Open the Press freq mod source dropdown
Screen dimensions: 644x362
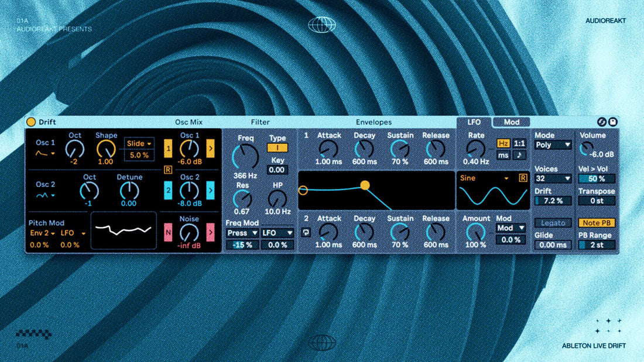tap(242, 233)
